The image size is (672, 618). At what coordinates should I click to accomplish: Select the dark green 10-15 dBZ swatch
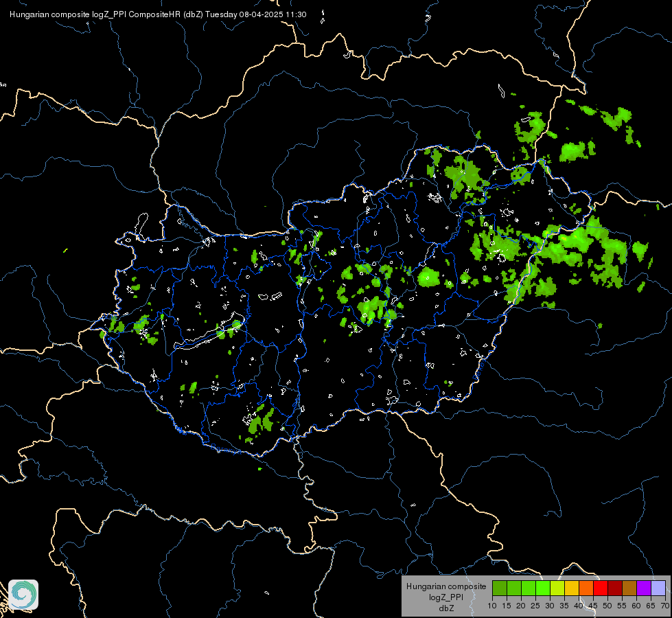pyautogui.click(x=500, y=588)
